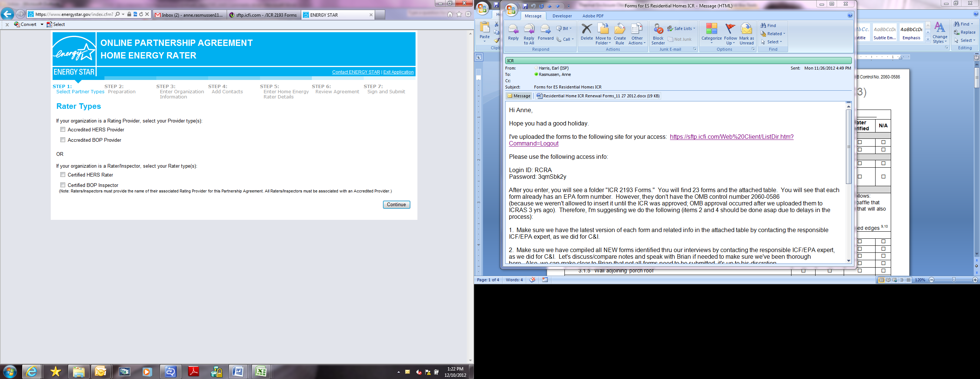Image resolution: width=980 pixels, height=379 pixels.
Task: Click the macro recording icon in Word's status bar
Action: (x=545, y=280)
